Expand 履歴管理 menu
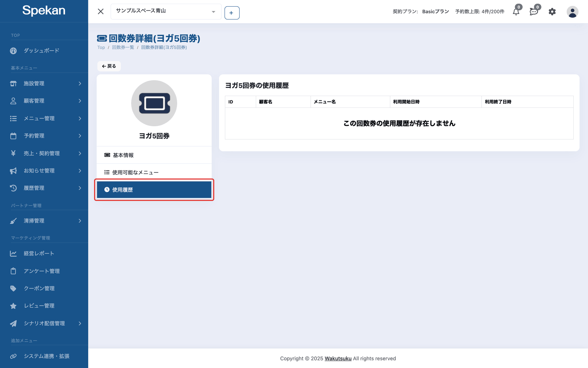 (x=44, y=188)
